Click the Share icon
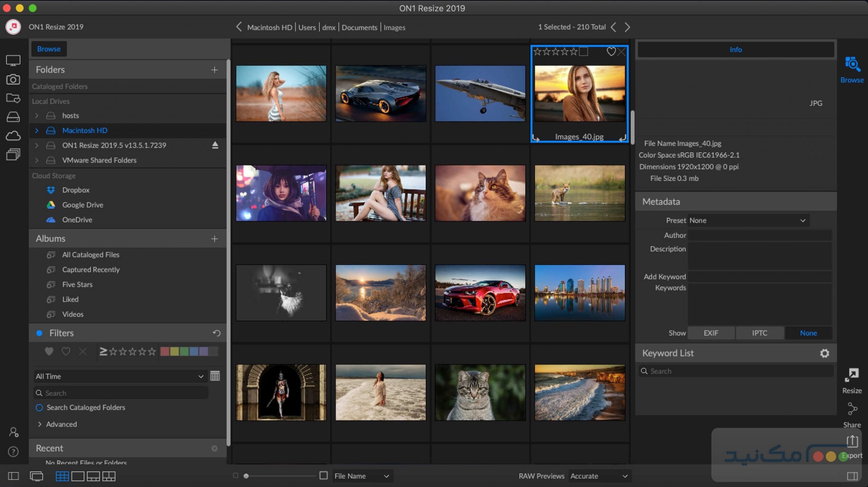 (x=851, y=409)
